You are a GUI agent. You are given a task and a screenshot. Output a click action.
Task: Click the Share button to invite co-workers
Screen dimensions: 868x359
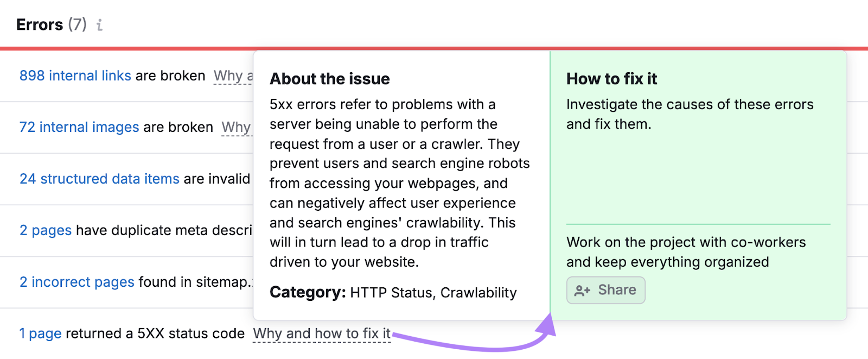[x=605, y=290]
